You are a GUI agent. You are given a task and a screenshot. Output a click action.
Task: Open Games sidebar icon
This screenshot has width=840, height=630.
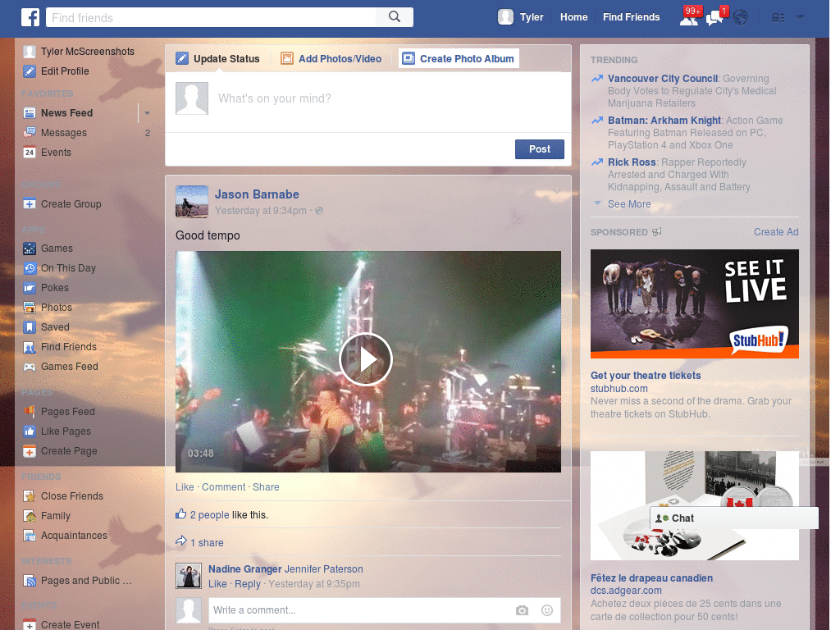click(30, 248)
